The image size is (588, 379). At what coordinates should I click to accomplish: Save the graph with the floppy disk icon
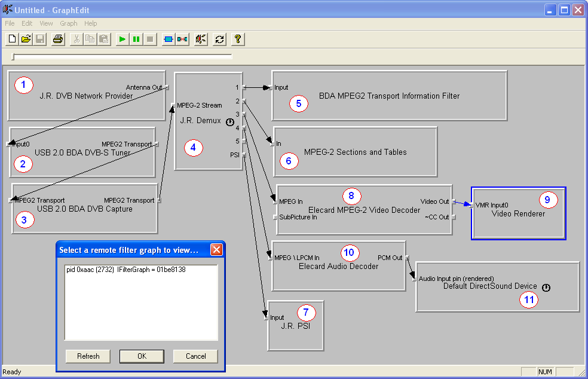[40, 39]
